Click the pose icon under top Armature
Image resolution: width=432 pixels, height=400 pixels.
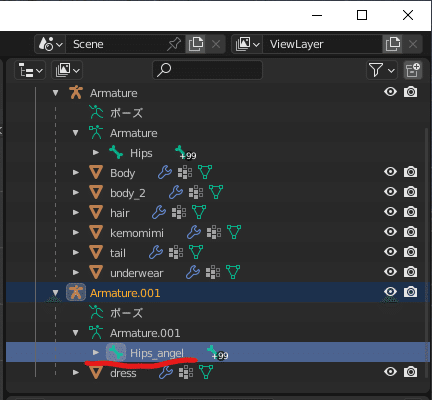pos(96,112)
